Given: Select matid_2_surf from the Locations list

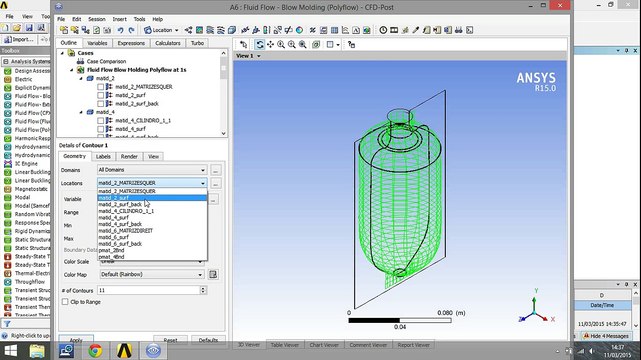Looking at the screenshot, I should point(152,198).
